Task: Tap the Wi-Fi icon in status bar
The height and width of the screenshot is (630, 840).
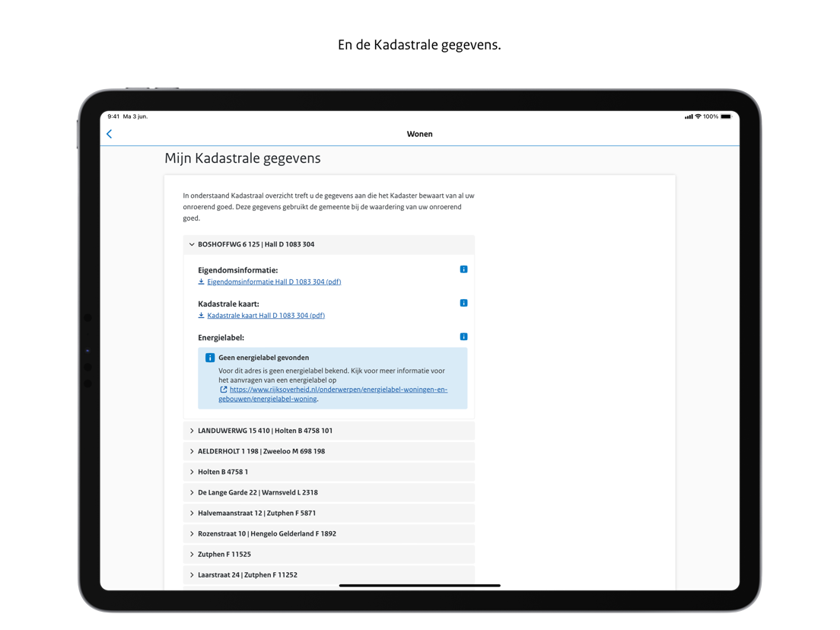Action: coord(698,116)
